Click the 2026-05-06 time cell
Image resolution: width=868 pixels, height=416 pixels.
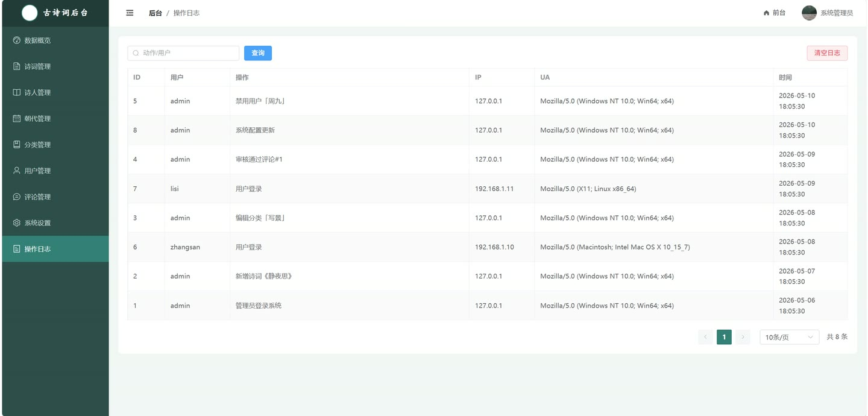810,306
